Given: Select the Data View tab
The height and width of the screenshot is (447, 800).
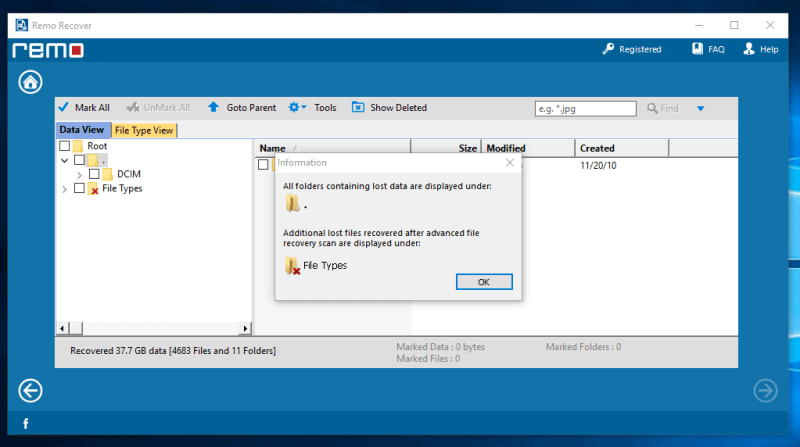Looking at the screenshot, I should pos(82,130).
